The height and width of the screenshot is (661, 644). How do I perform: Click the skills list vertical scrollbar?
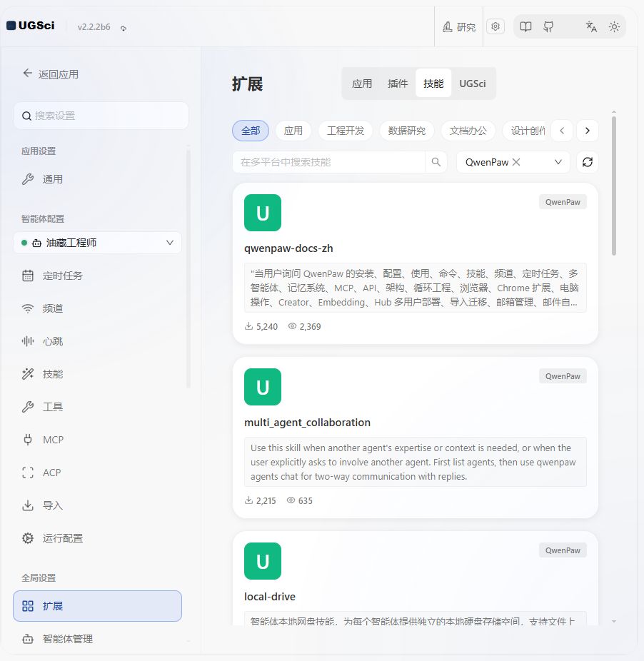(x=613, y=186)
